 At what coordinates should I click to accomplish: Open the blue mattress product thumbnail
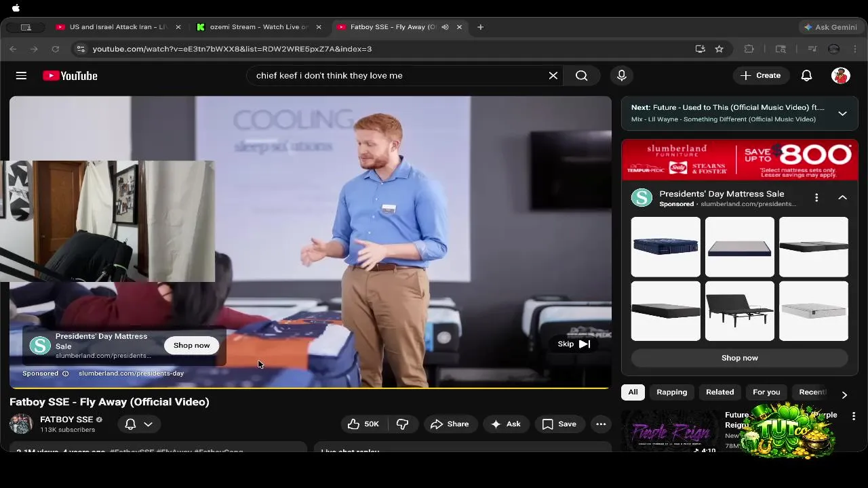pos(666,247)
